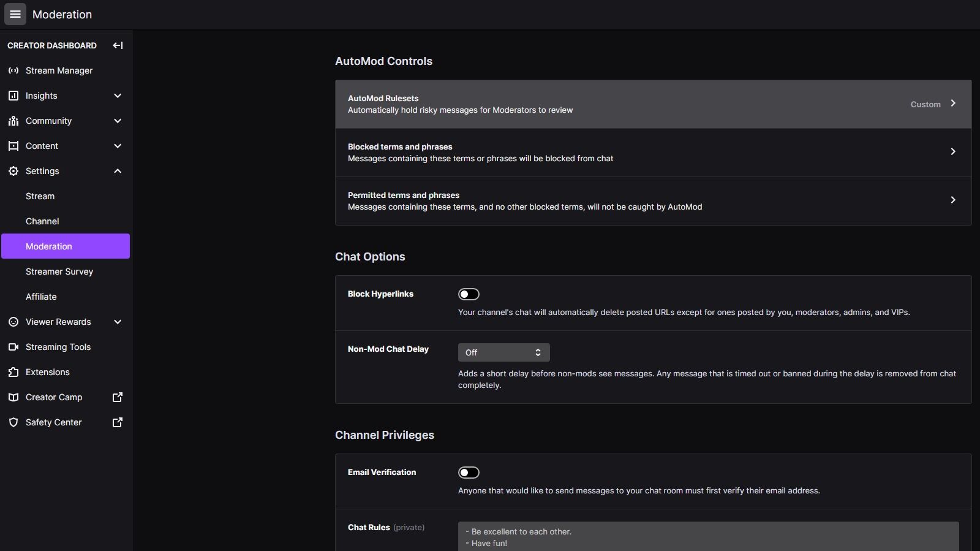Click into the Chat Rules text box
This screenshot has width=980, height=551.
coord(709,536)
